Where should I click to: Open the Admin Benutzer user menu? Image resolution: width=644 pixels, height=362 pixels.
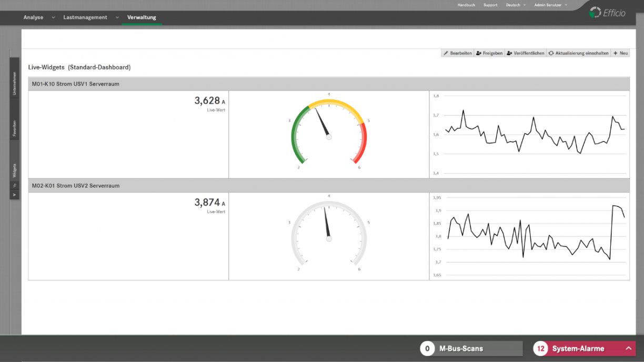pyautogui.click(x=551, y=5)
